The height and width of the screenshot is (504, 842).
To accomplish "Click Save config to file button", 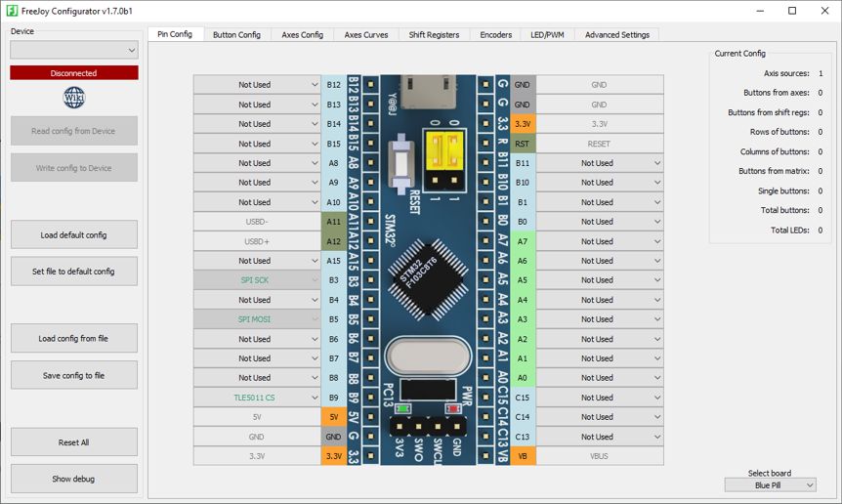I will click(74, 375).
